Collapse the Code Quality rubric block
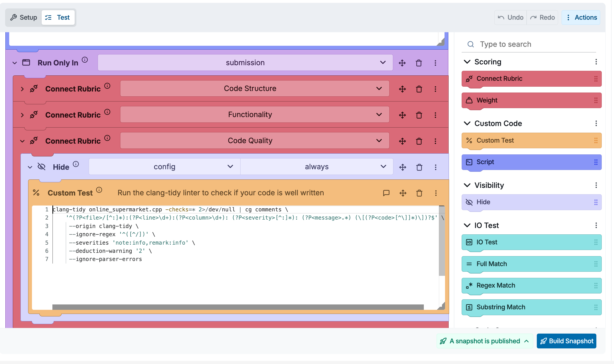This screenshot has height=364, width=614. point(22,141)
